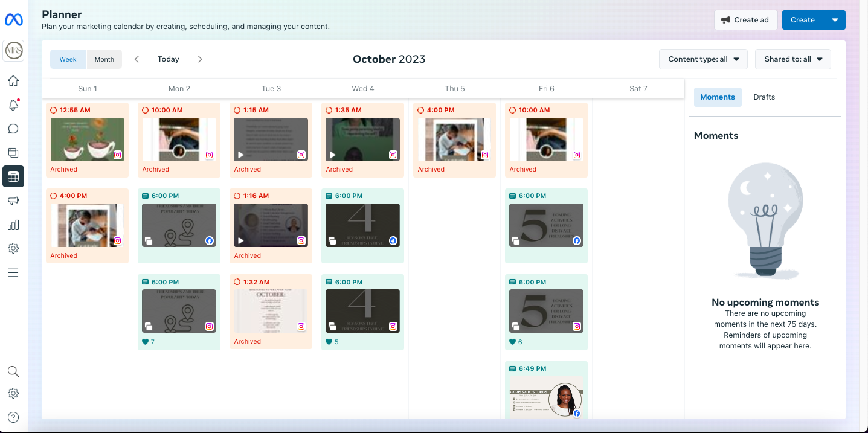Screen dimensions: 868x433
Task: Open the Shared to filter dropdown
Action: click(792, 59)
